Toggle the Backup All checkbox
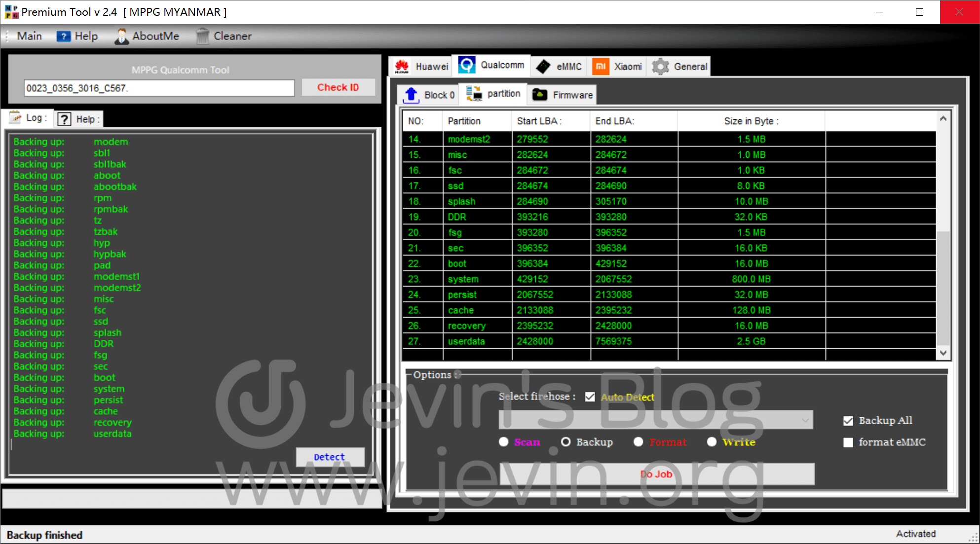980x544 pixels. click(x=848, y=421)
